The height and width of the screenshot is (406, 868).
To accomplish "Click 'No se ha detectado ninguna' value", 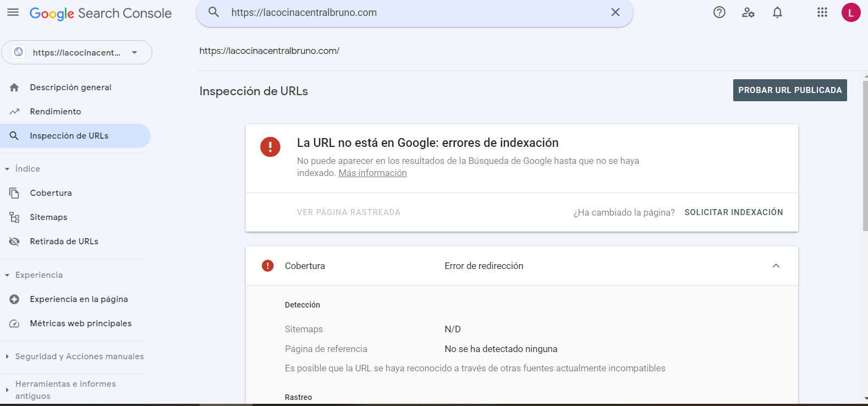I will coord(501,349).
